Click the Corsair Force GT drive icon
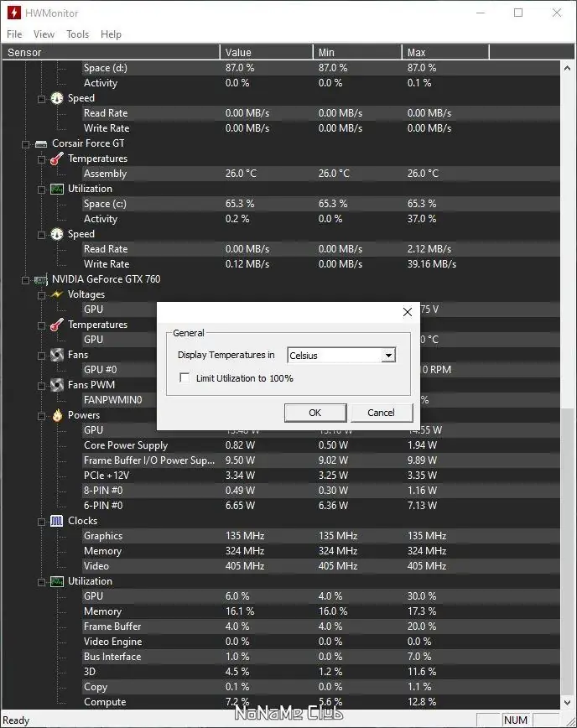 (40, 143)
